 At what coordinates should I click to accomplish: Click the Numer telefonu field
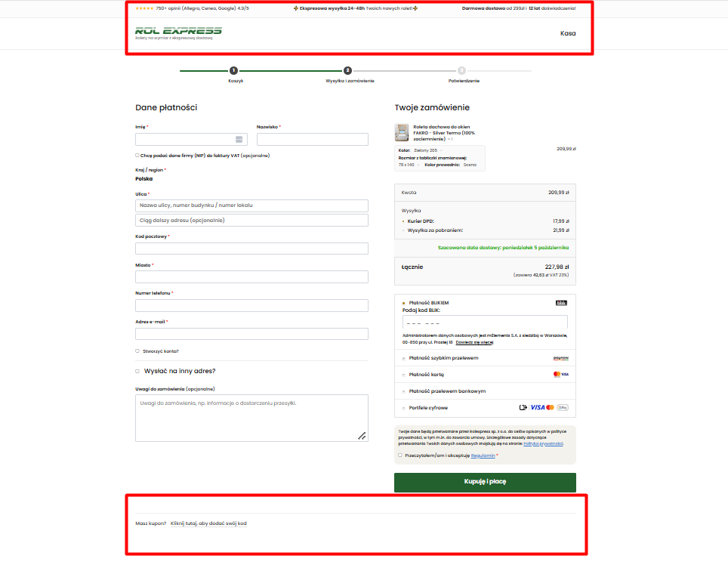pos(251,305)
